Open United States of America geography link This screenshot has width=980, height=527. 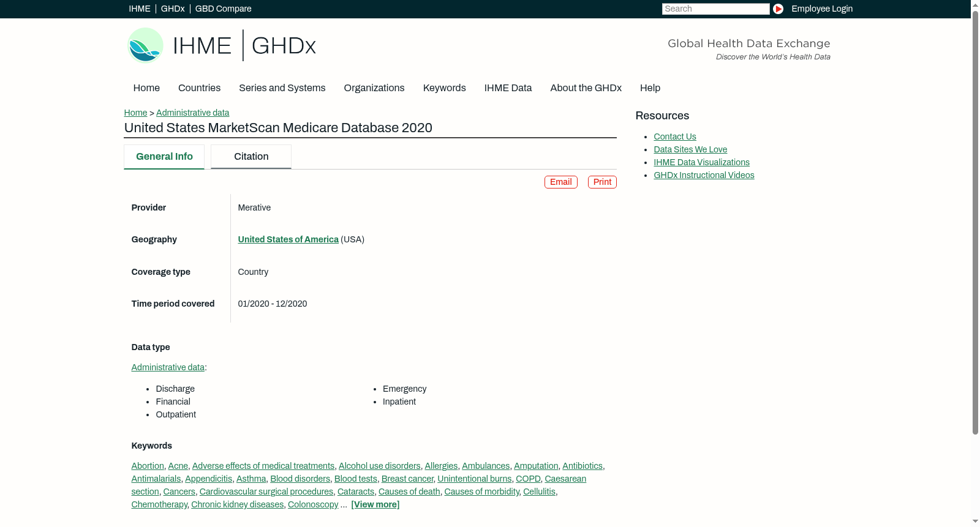[288, 239]
